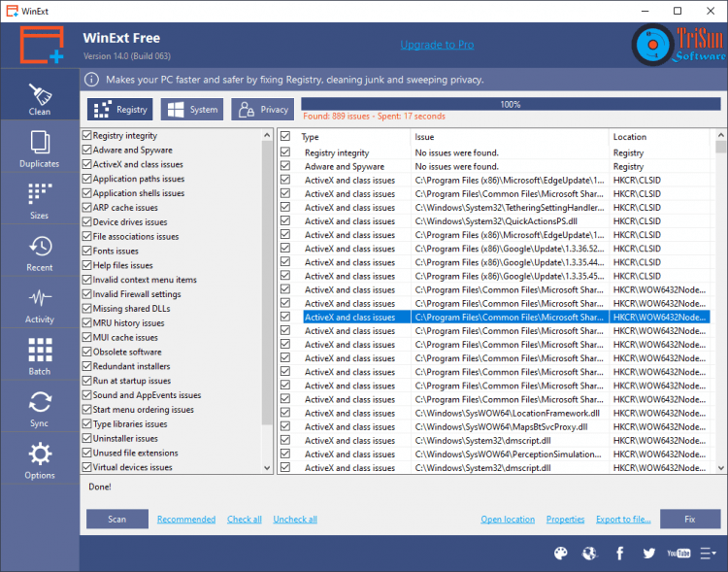The width and height of the screenshot is (728, 572).
Task: Click the 100% scan progress bar
Action: coord(510,103)
